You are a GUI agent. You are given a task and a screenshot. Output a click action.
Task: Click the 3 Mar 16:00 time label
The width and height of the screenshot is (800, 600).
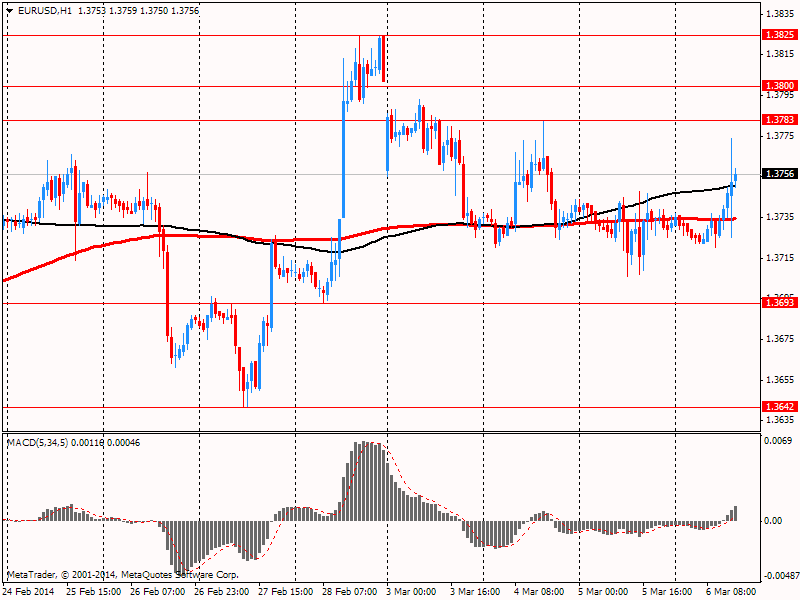pos(475,592)
